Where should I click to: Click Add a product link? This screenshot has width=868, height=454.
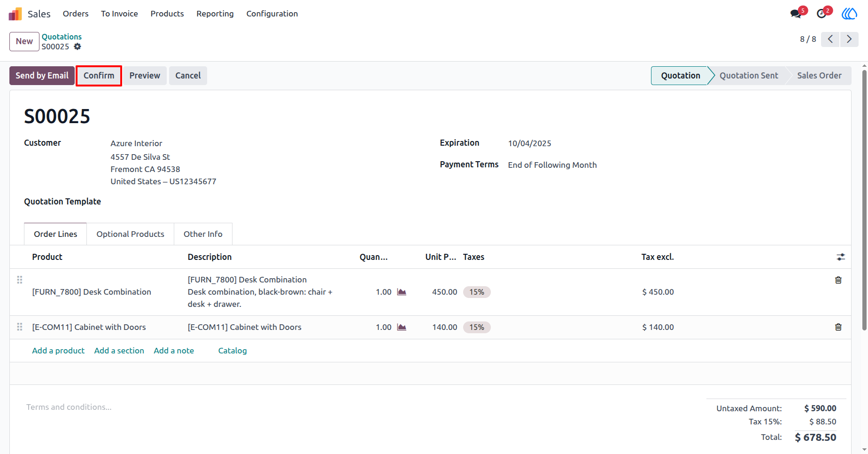(58, 351)
